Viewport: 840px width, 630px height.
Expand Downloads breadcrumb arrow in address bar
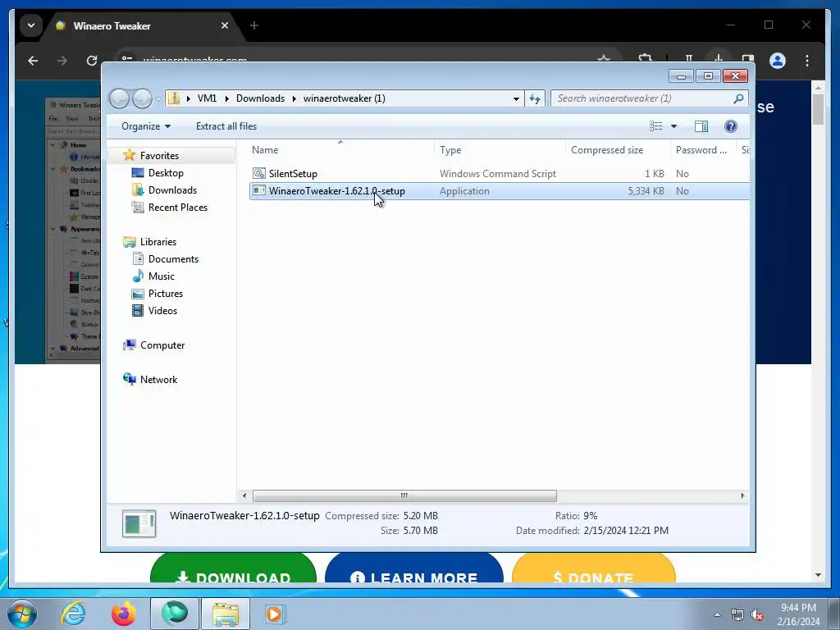point(294,98)
